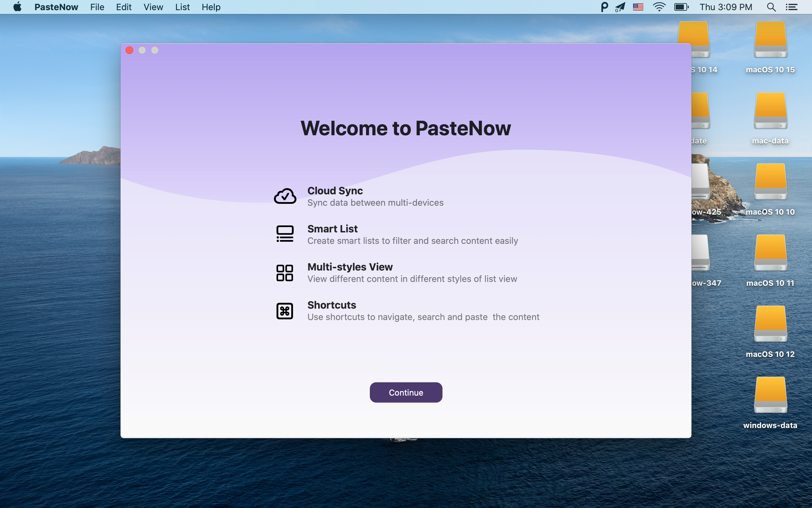Open Spotlight search magnifier

[x=771, y=7]
